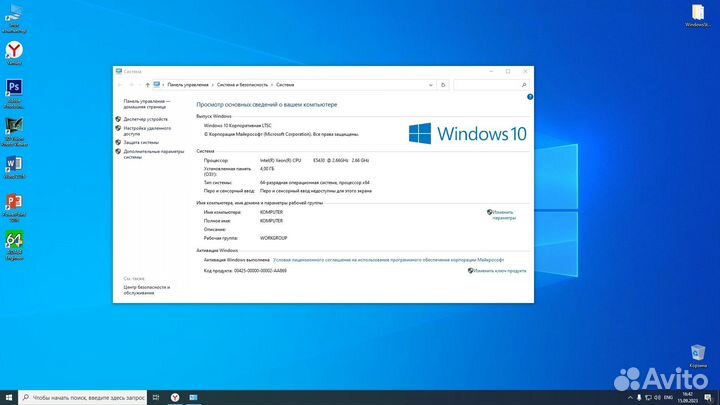The width and height of the screenshot is (720, 405).
Task: Open the notification center icon
Action: click(708, 398)
